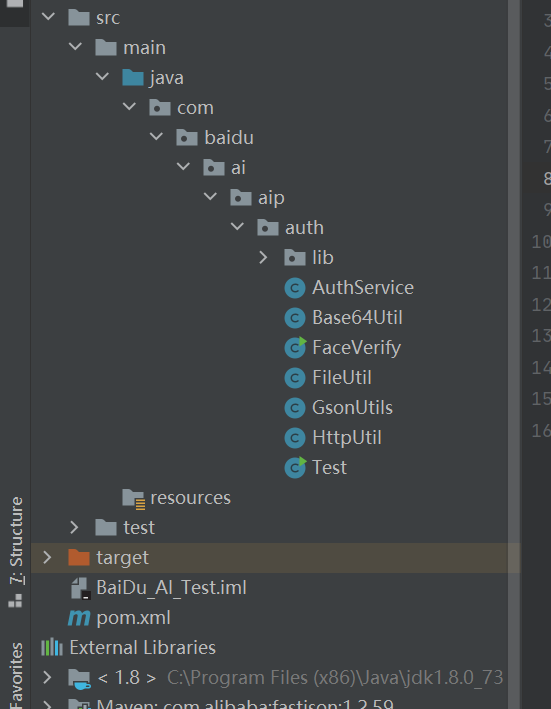Select the BaiDu_AI_Test.iml file name
Image resolution: width=551 pixels, height=709 pixels.
pos(171,587)
